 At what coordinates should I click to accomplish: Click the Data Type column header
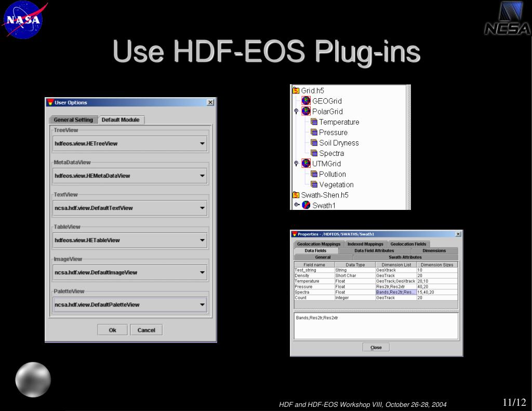[x=355, y=264]
